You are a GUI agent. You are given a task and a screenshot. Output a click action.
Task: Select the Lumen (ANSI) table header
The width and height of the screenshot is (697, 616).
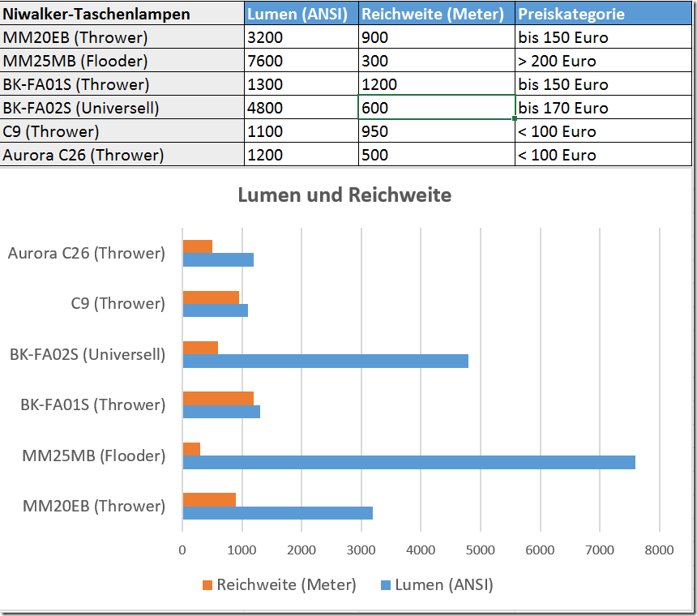301,13
